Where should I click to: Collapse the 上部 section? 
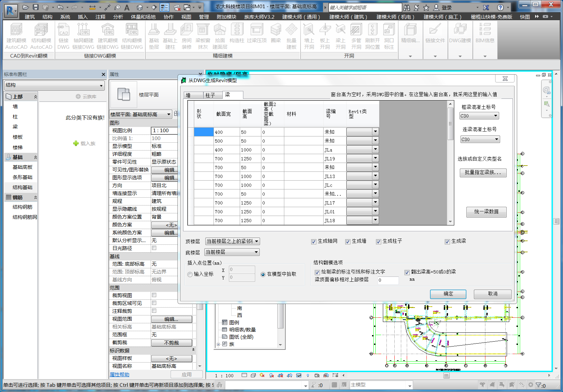[35, 97]
